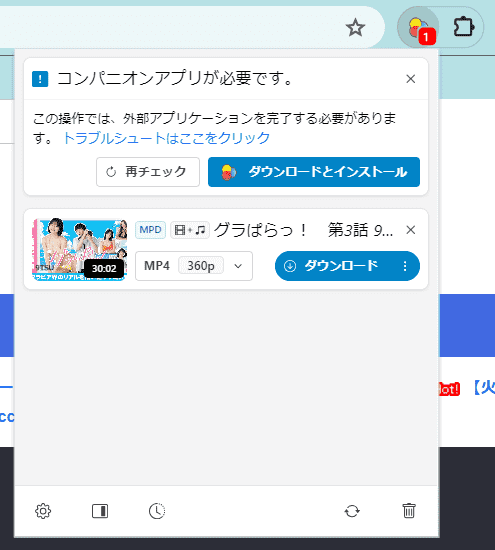
Task: Open the side panel view icon
Action: 100,511
